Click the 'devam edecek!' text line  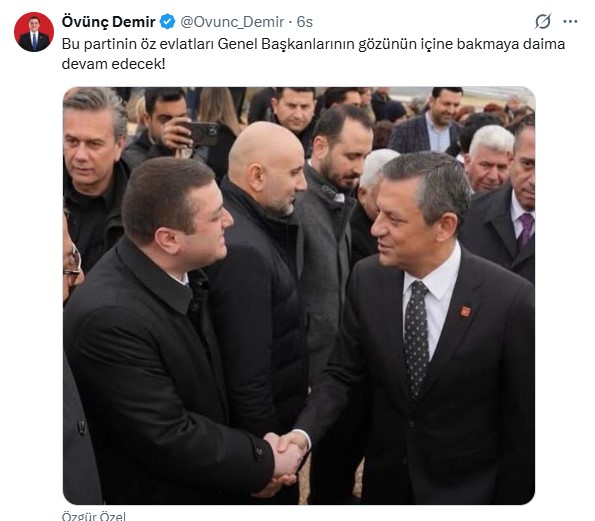[113, 64]
